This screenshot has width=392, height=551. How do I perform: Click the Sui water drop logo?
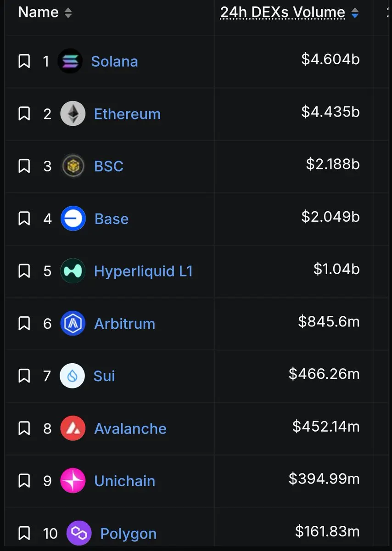point(73,376)
